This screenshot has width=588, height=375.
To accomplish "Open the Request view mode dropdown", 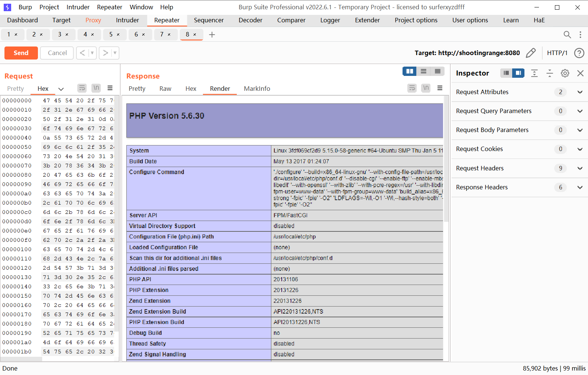I will pyautogui.click(x=61, y=89).
